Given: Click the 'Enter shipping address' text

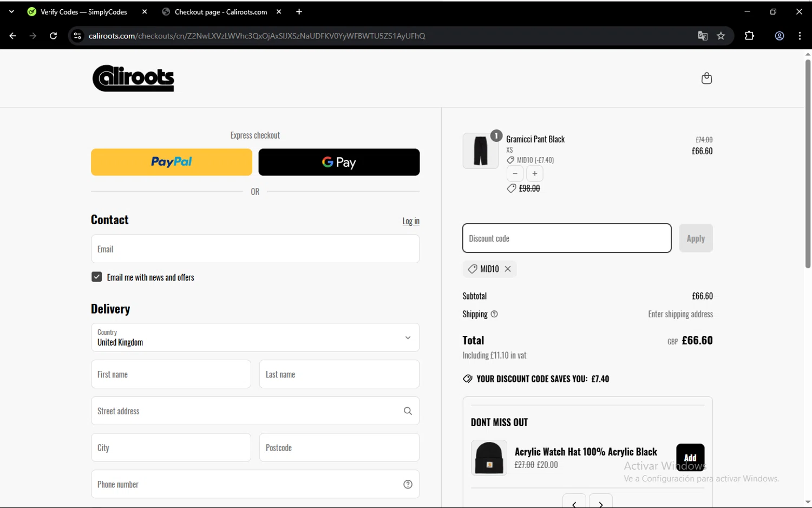Looking at the screenshot, I should coord(680,314).
